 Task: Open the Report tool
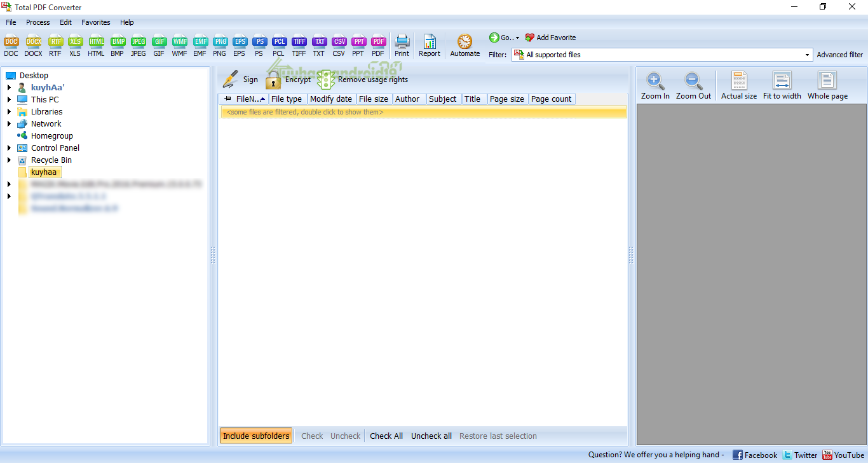pos(430,45)
